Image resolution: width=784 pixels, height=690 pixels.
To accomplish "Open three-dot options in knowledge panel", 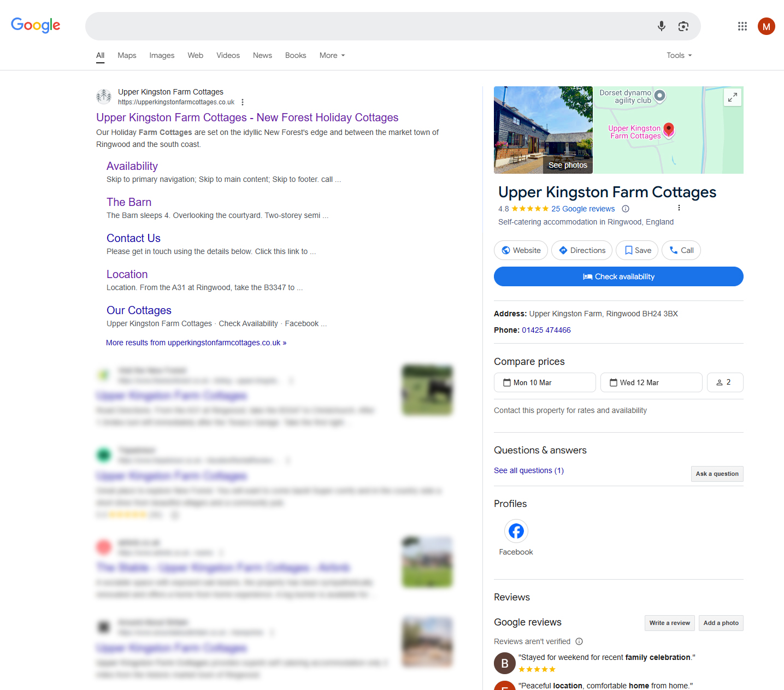I will coord(679,208).
